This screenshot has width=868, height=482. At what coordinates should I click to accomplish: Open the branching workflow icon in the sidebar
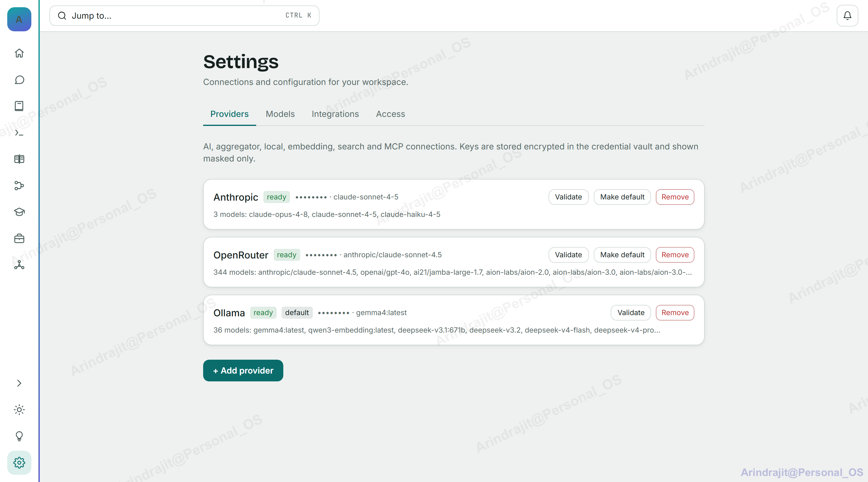coord(19,186)
